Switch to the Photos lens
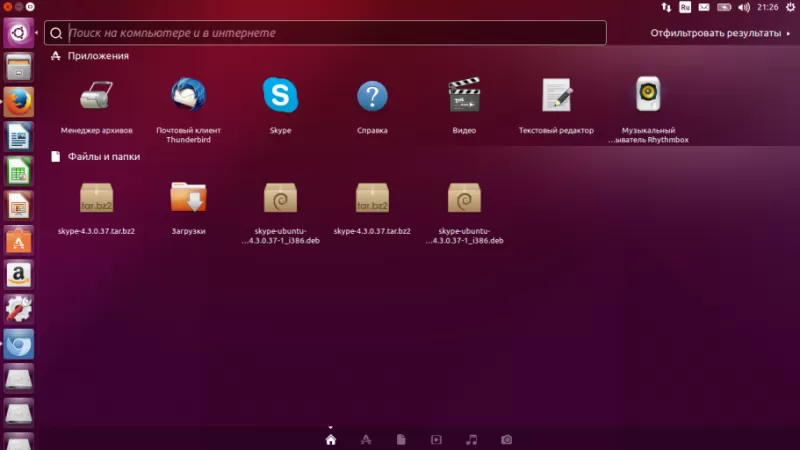Viewport: 800px width, 450px height. point(506,439)
